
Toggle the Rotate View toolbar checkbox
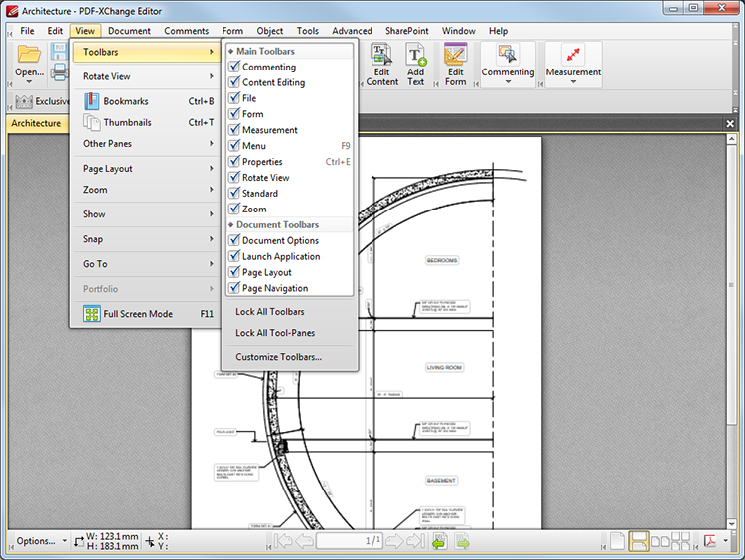[234, 177]
